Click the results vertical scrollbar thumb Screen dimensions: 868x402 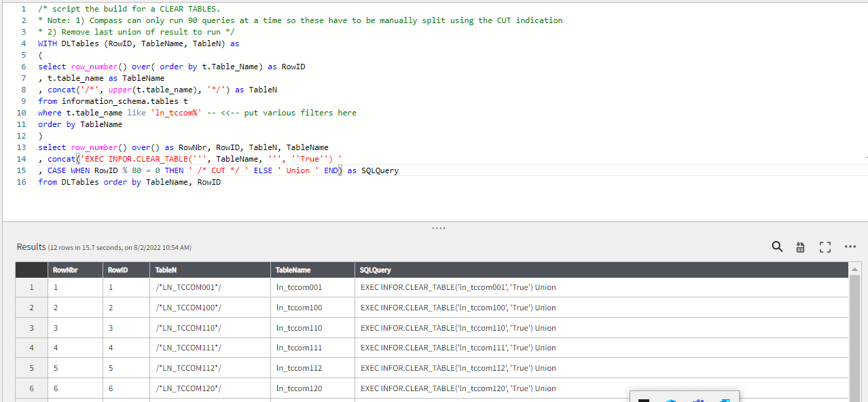[x=855, y=338]
